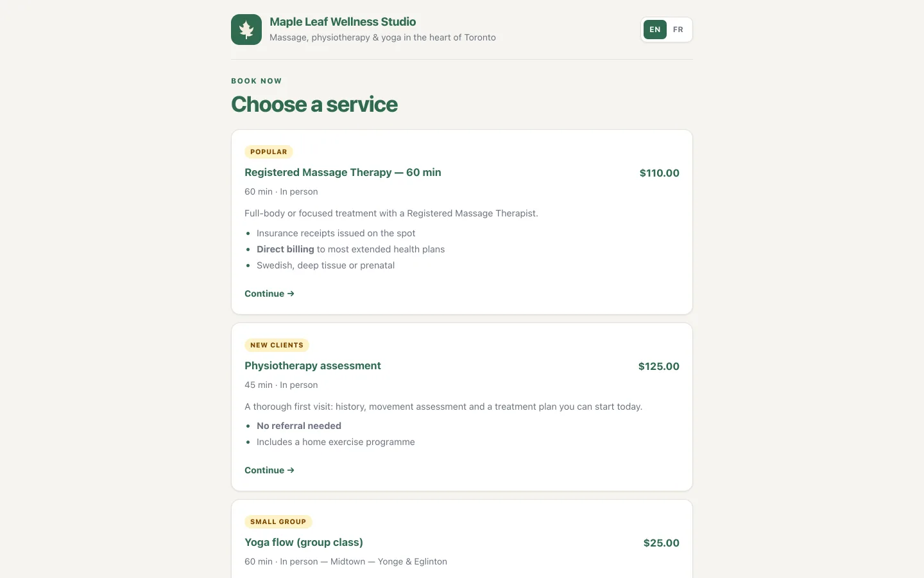924x578 pixels.
Task: Click the 45 min · In person detail
Action: 281,385
